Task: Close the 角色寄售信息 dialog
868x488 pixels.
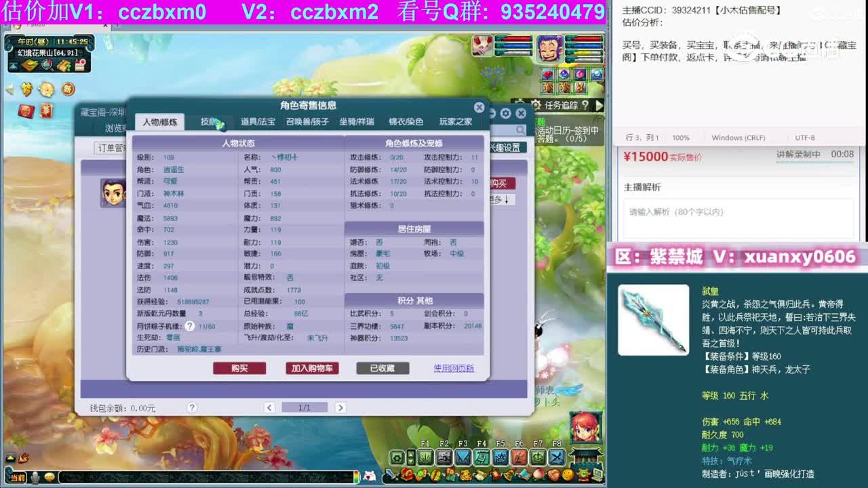Action: coord(479,107)
